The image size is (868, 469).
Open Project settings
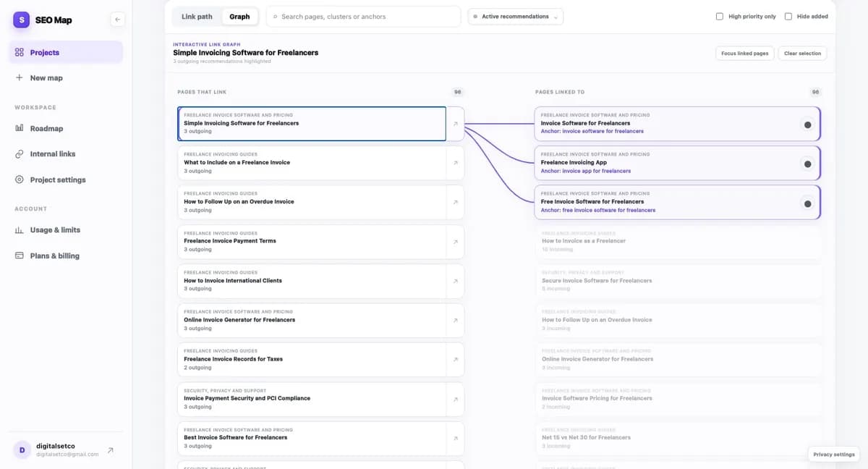(x=67, y=179)
